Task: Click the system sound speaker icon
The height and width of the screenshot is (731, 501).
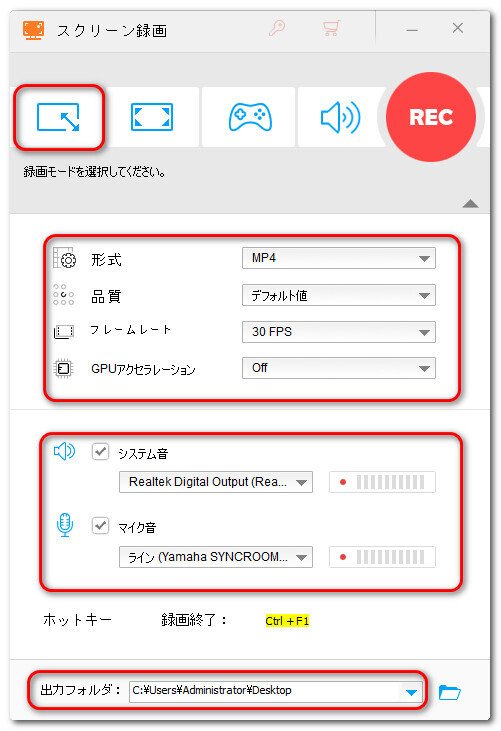Action: [x=64, y=451]
